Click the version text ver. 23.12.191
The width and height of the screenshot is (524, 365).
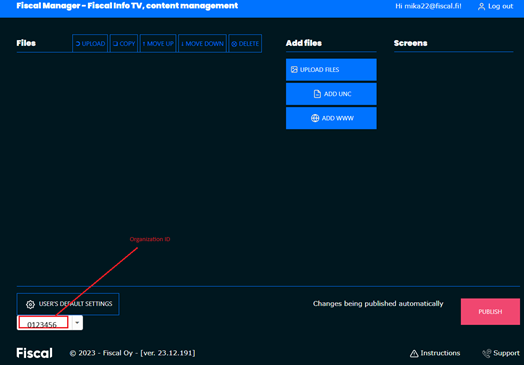168,353
